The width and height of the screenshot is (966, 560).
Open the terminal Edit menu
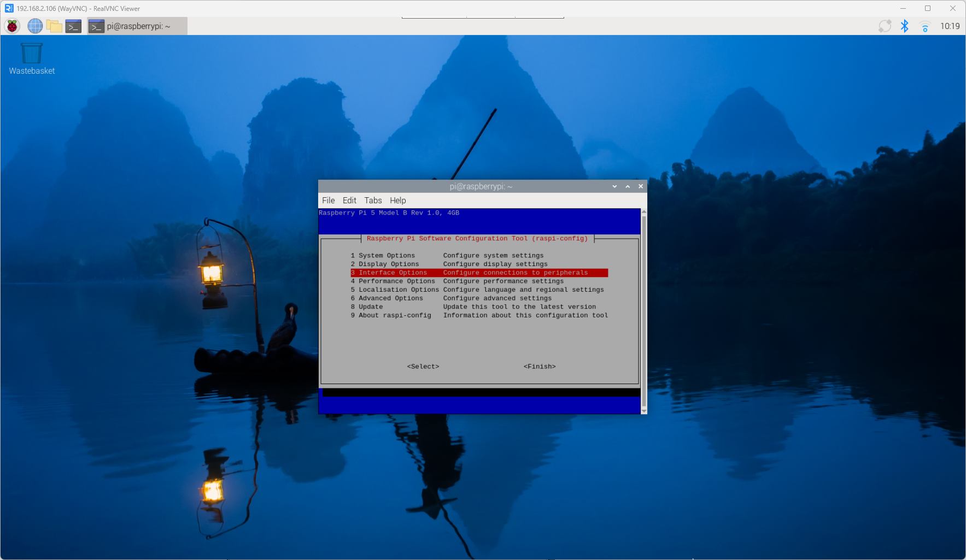(349, 200)
